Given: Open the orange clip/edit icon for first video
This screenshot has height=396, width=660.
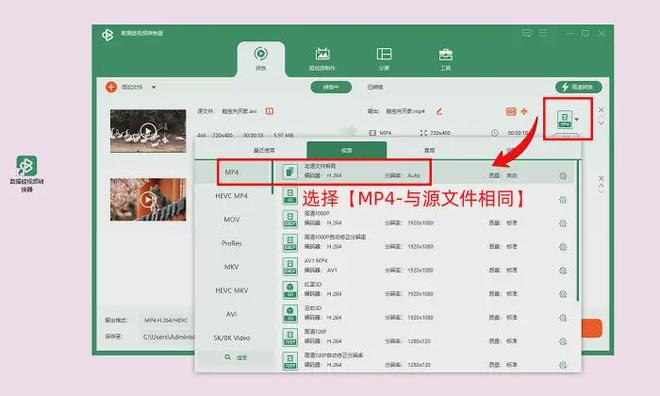Looking at the screenshot, I should [x=511, y=112].
